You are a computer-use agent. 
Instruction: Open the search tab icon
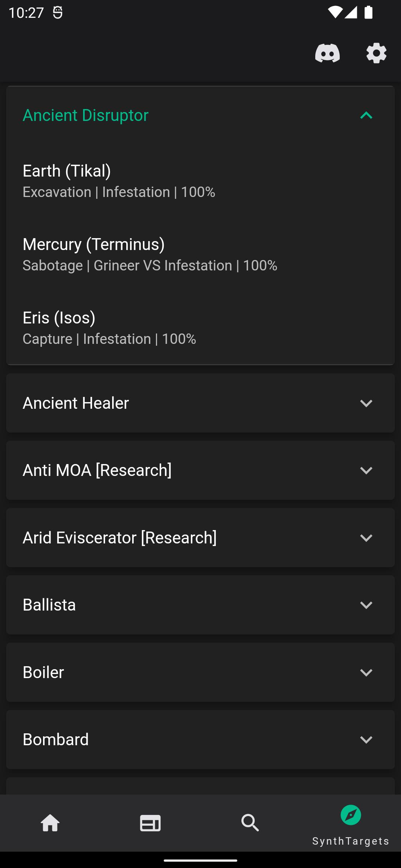coord(250,823)
